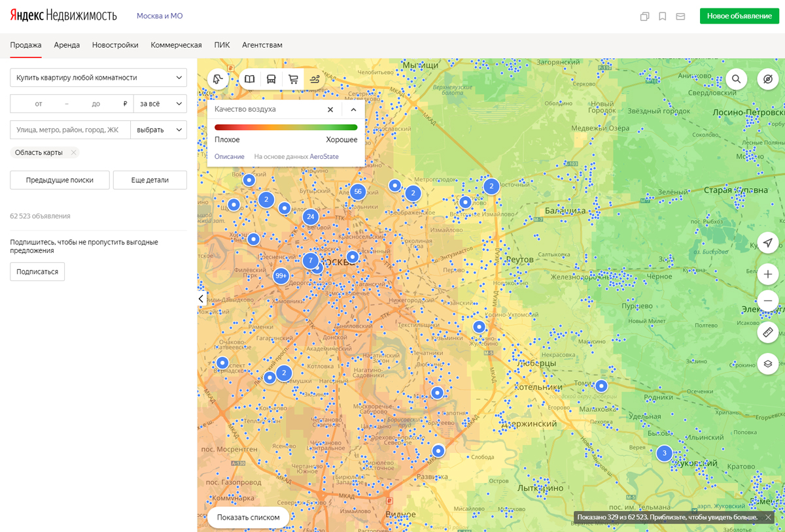Click the Котельники label on the map
The width and height of the screenshot is (785, 532).
[x=538, y=387]
